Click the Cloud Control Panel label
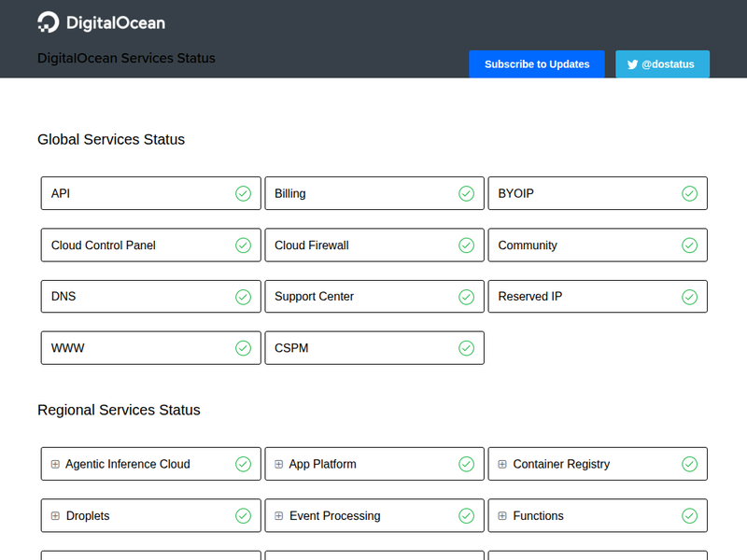Screen dimensions: 747x560 point(104,245)
